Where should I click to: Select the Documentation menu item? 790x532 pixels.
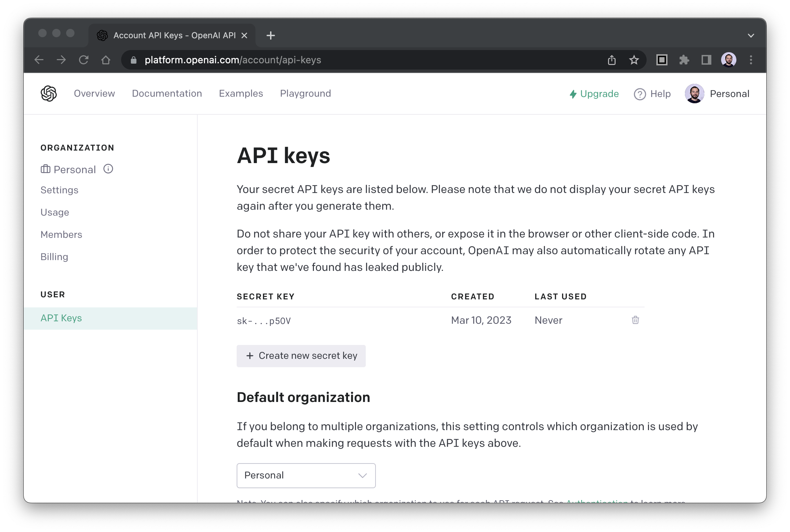(x=167, y=93)
